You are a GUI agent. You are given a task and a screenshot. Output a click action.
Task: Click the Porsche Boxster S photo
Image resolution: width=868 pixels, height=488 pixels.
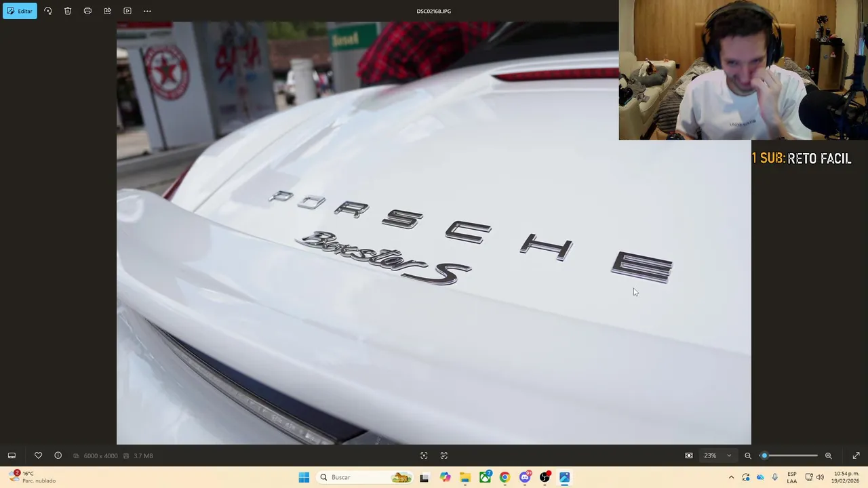pyautogui.click(x=434, y=233)
